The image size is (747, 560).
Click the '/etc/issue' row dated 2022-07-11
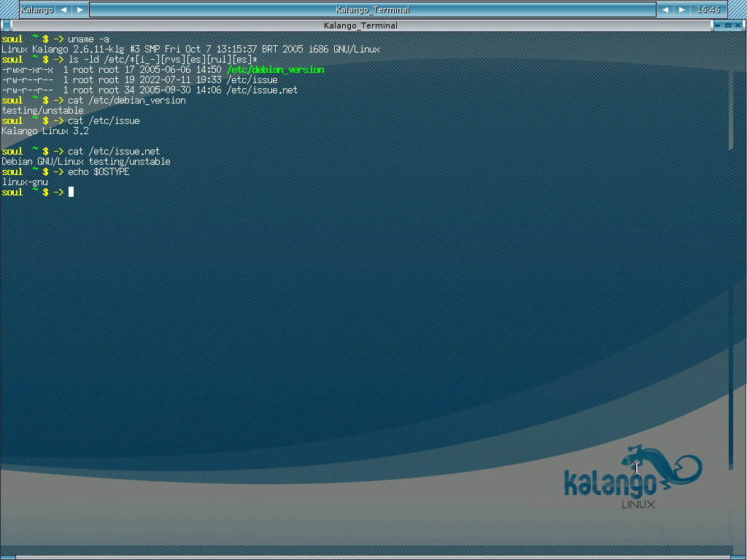[139, 80]
